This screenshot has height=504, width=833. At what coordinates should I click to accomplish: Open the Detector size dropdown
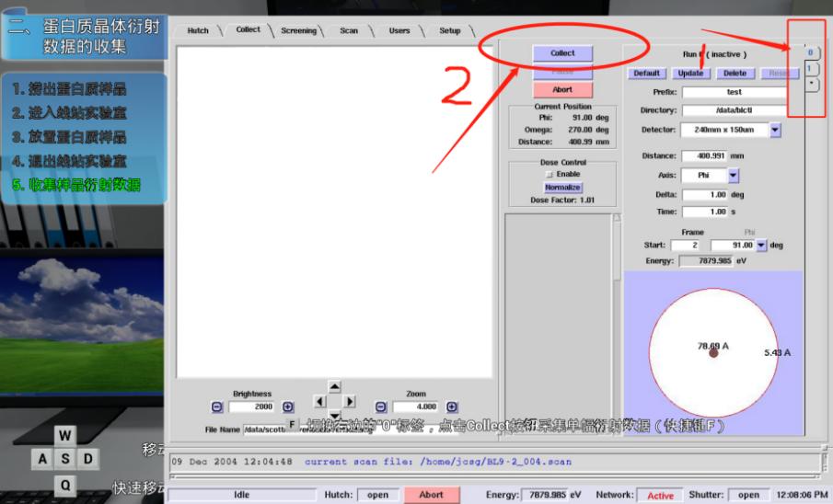pos(774,130)
